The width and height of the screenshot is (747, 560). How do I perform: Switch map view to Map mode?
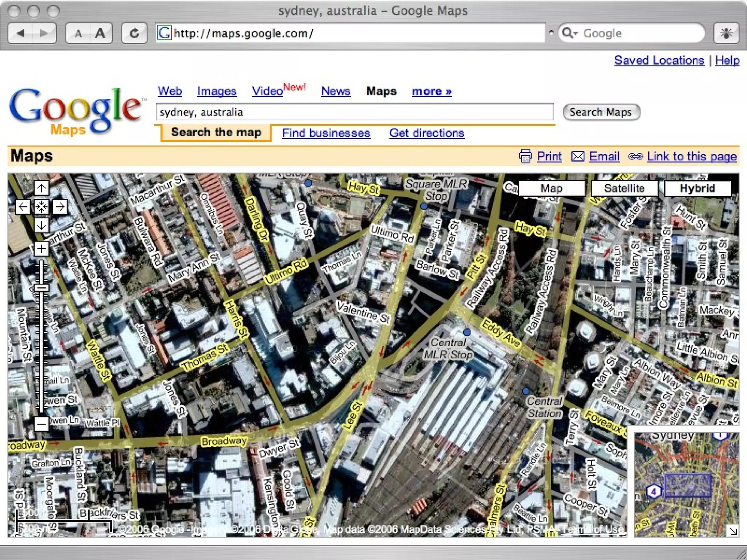(x=551, y=188)
